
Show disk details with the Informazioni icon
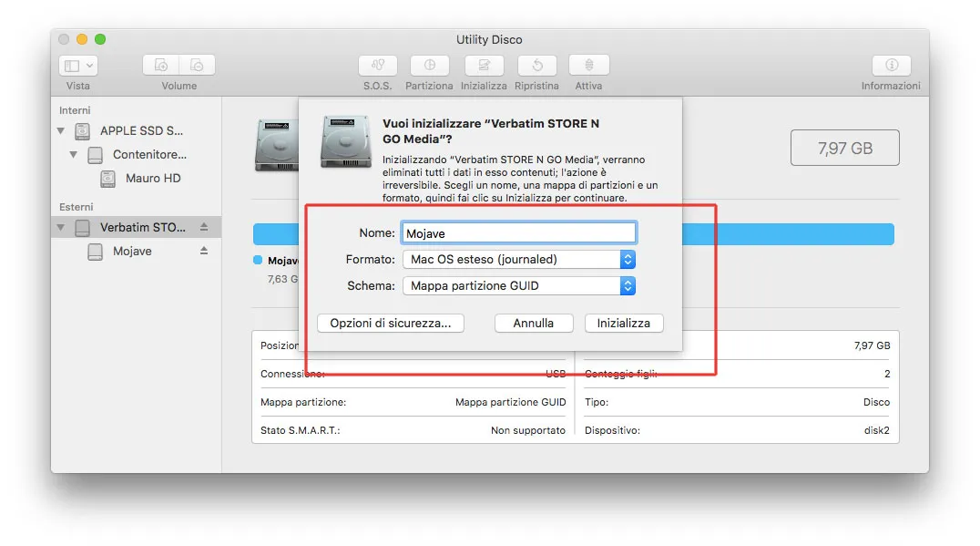coord(891,67)
